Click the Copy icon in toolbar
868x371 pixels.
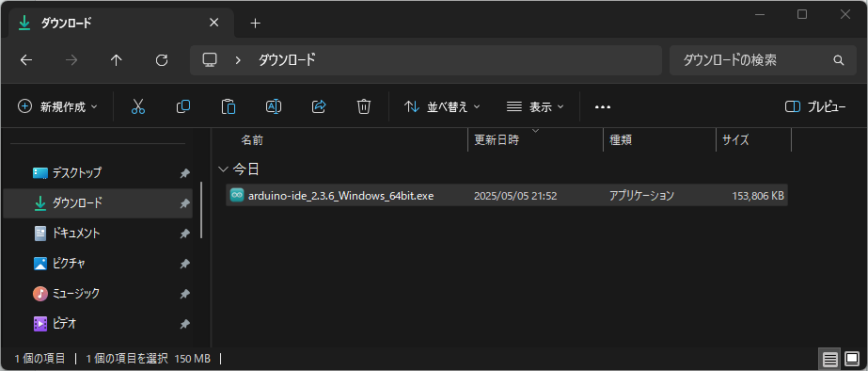click(x=183, y=106)
